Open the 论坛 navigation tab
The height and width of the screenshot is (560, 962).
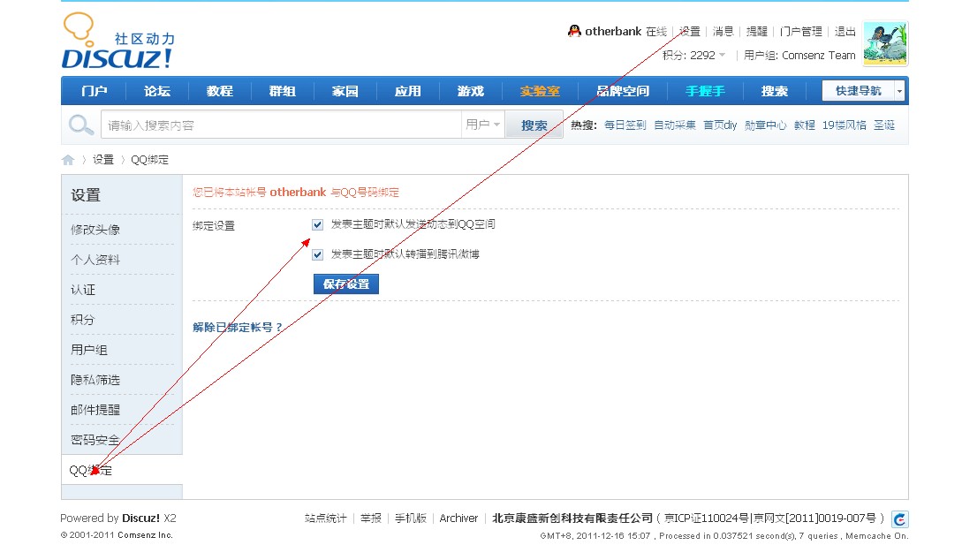click(157, 91)
